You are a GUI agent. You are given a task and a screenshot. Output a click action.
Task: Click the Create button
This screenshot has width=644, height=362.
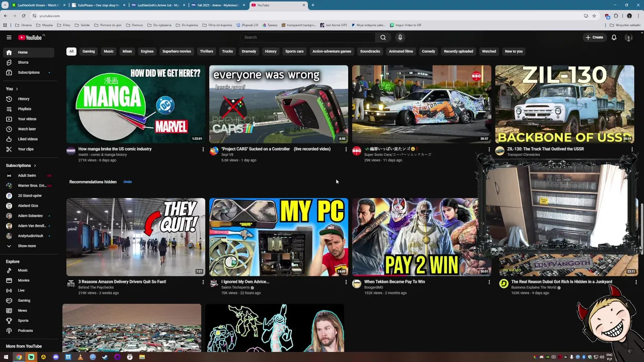[594, 37]
